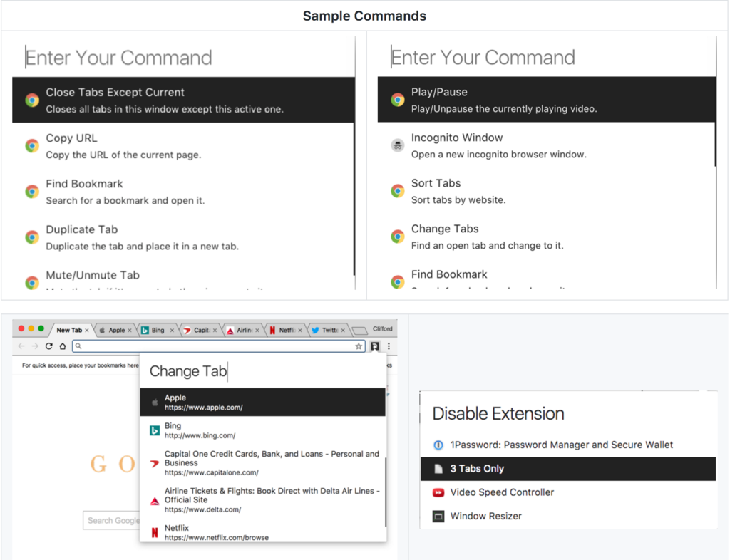Click the Clifford profile button
This screenshot has width=730, height=560.
pos(383,329)
